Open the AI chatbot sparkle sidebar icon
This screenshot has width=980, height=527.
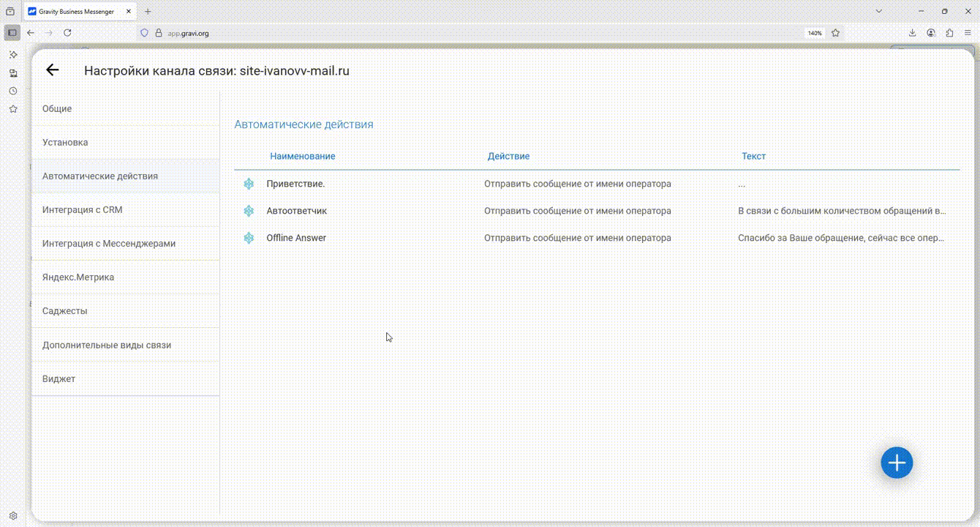click(x=13, y=55)
